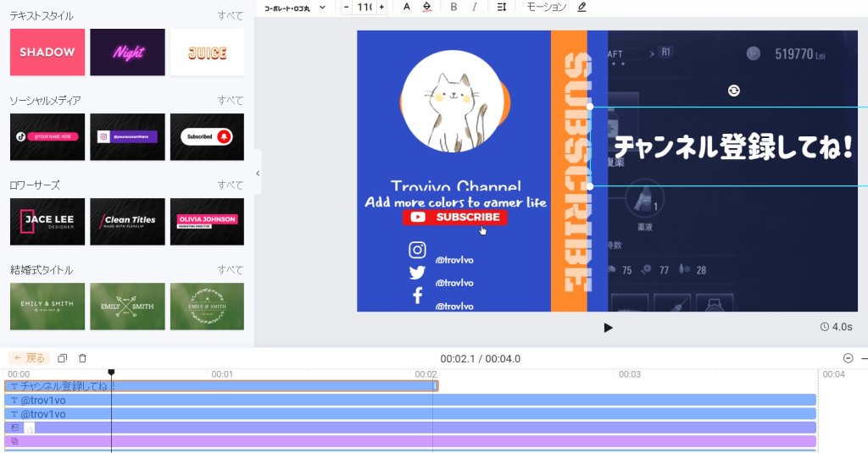
Task: Delete the selected clip with trash icon
Action: coord(82,358)
